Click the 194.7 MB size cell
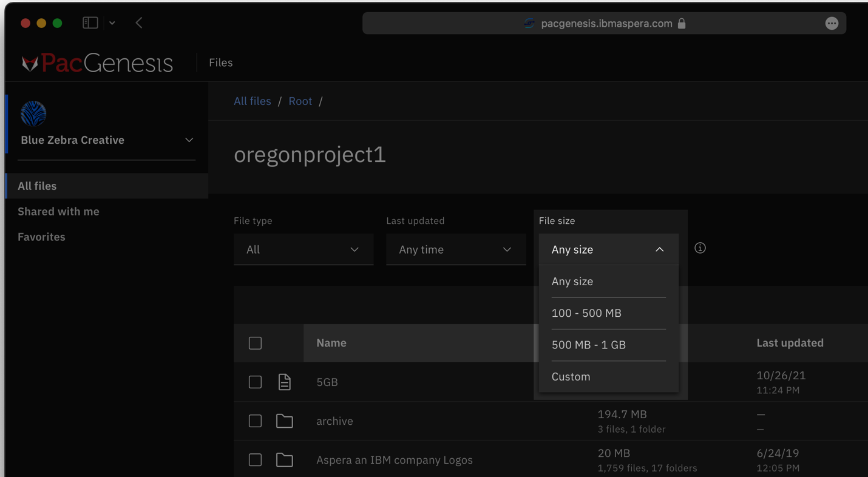 click(x=622, y=414)
